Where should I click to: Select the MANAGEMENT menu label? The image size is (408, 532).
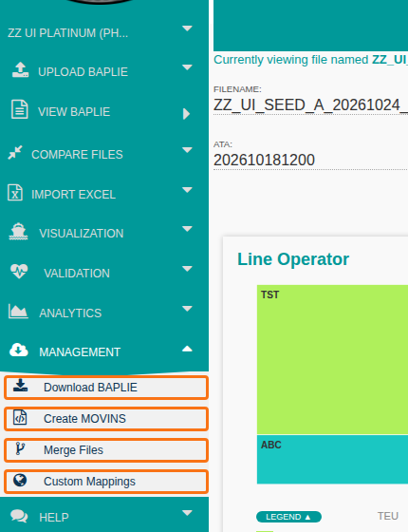(x=80, y=351)
